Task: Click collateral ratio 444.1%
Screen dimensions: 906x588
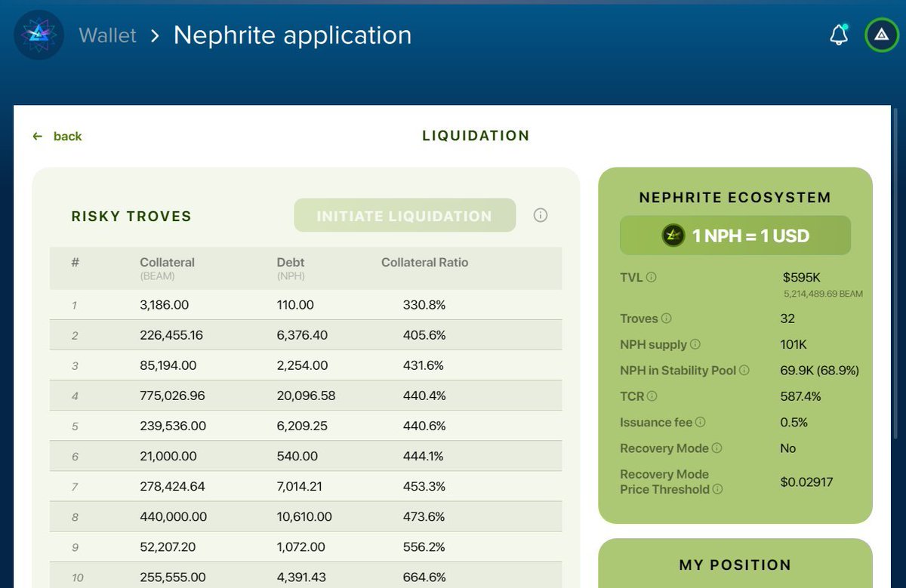Action: (424, 456)
